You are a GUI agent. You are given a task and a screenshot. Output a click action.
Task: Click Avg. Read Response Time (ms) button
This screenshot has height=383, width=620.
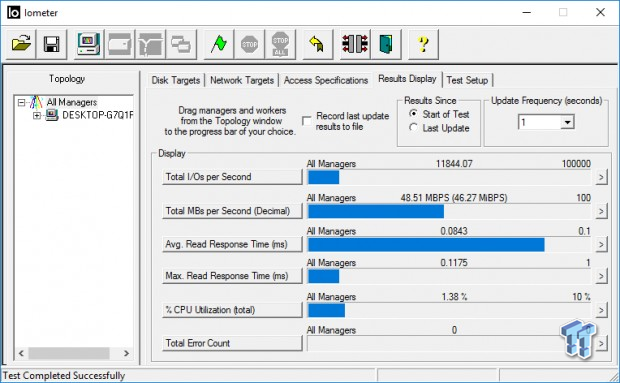pos(232,244)
